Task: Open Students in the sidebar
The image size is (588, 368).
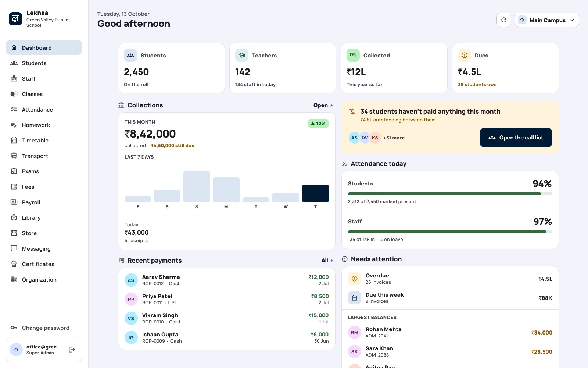Action: click(x=44, y=63)
